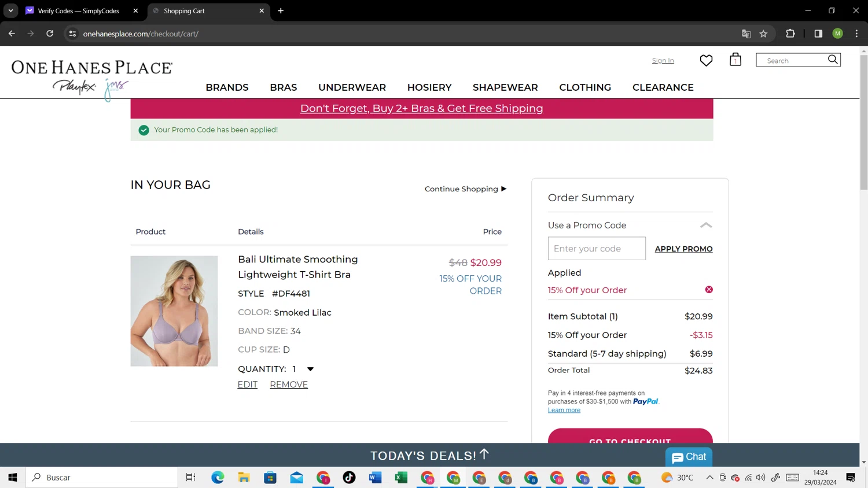Screen dimensions: 868x488
Task: Open Task View on taskbar
Action: pyautogui.click(x=190, y=477)
